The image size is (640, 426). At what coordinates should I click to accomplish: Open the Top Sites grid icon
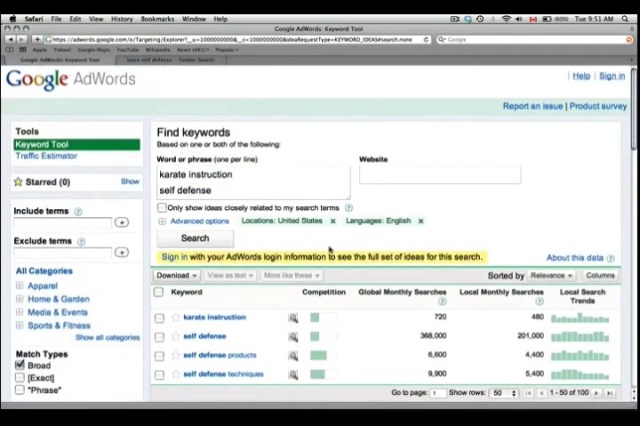[23, 49]
